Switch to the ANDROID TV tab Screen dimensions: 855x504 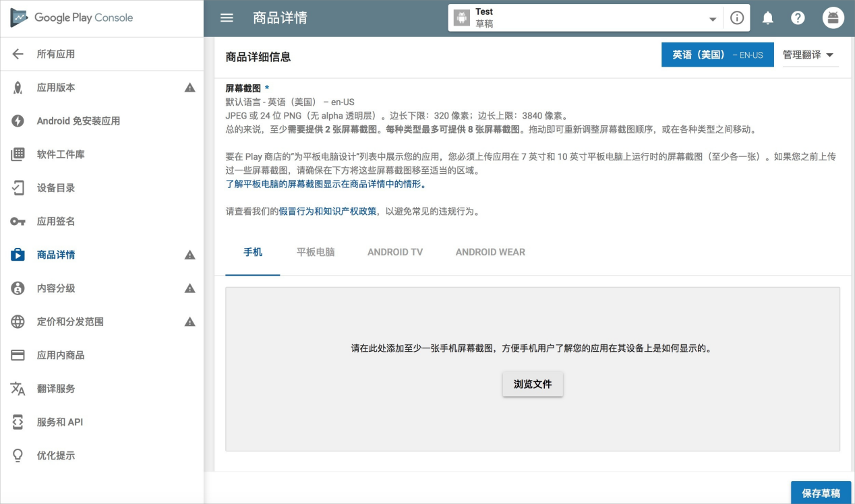(395, 252)
